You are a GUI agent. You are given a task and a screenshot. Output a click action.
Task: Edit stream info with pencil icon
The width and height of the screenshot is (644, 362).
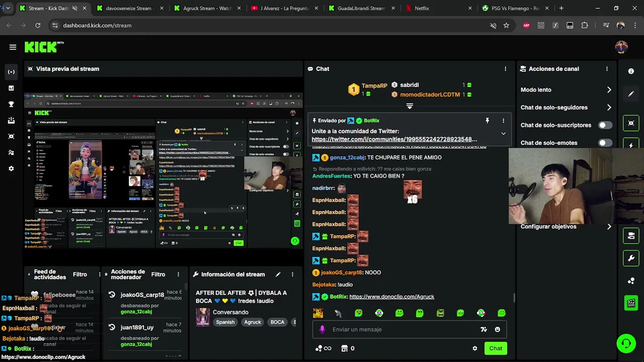278,275
